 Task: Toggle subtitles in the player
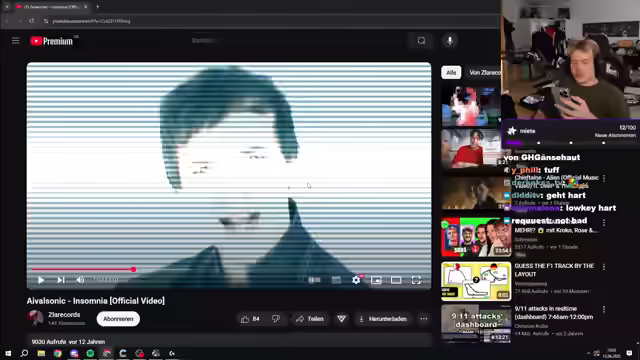click(x=336, y=280)
